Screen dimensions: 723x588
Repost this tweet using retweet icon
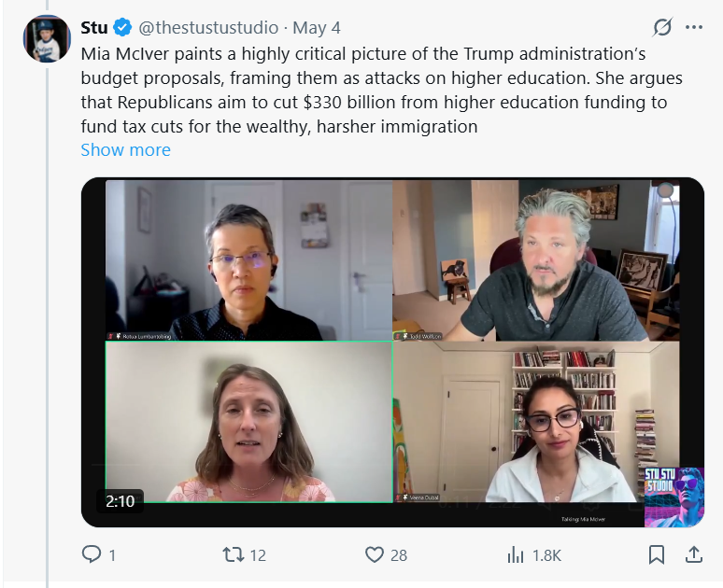pos(234,554)
